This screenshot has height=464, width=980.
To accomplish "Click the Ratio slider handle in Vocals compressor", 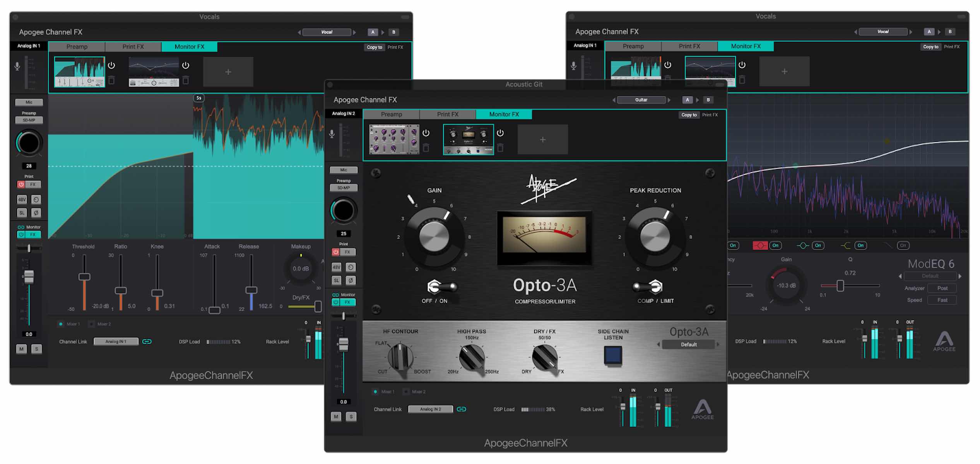I will click(121, 290).
